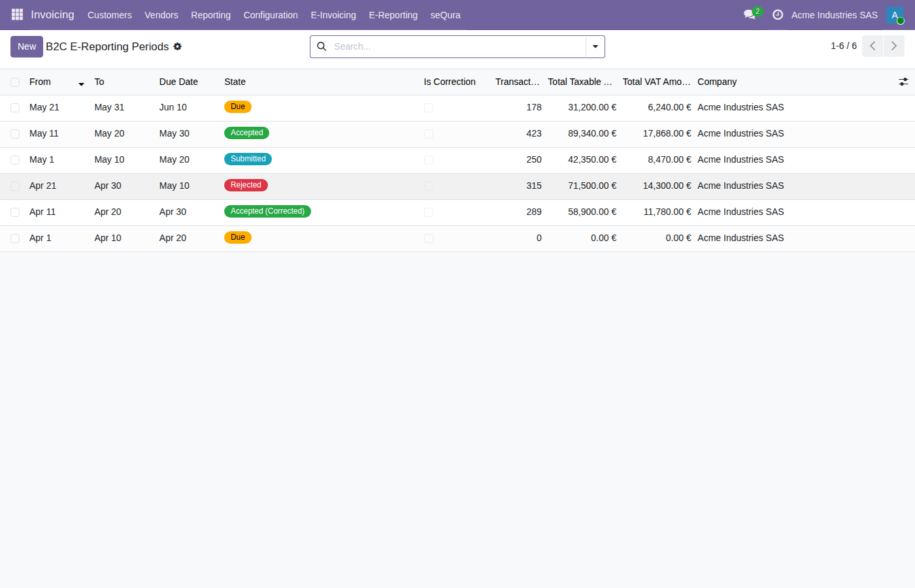This screenshot has height=588, width=915.
Task: Open the conversations messages icon
Action: 750,14
